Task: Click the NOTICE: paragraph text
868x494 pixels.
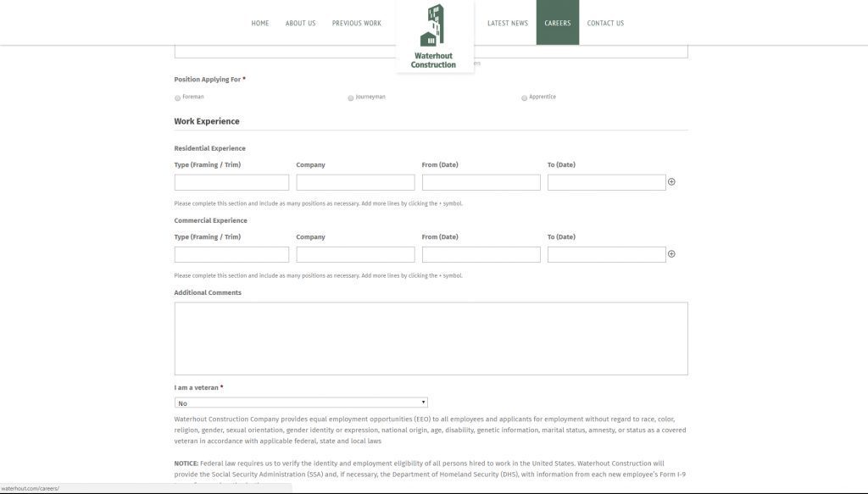Action: 430,474
